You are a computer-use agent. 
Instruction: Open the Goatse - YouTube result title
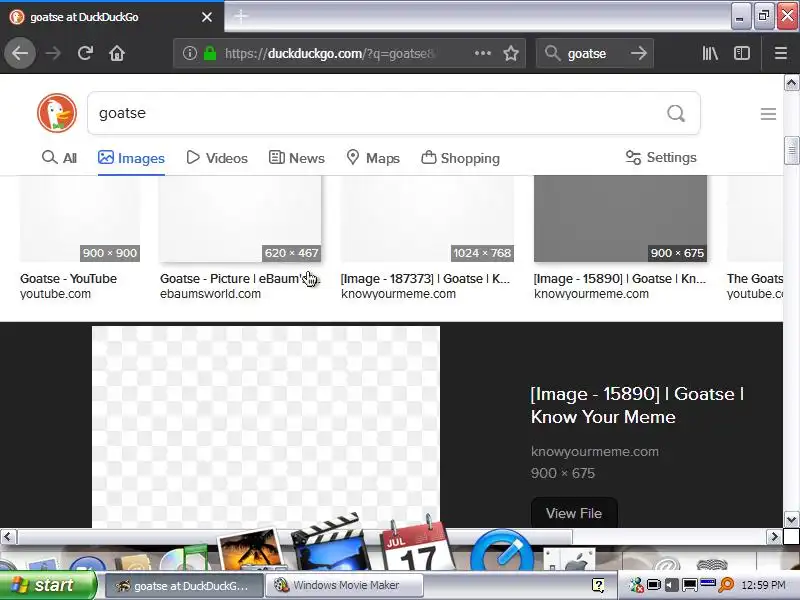point(68,279)
